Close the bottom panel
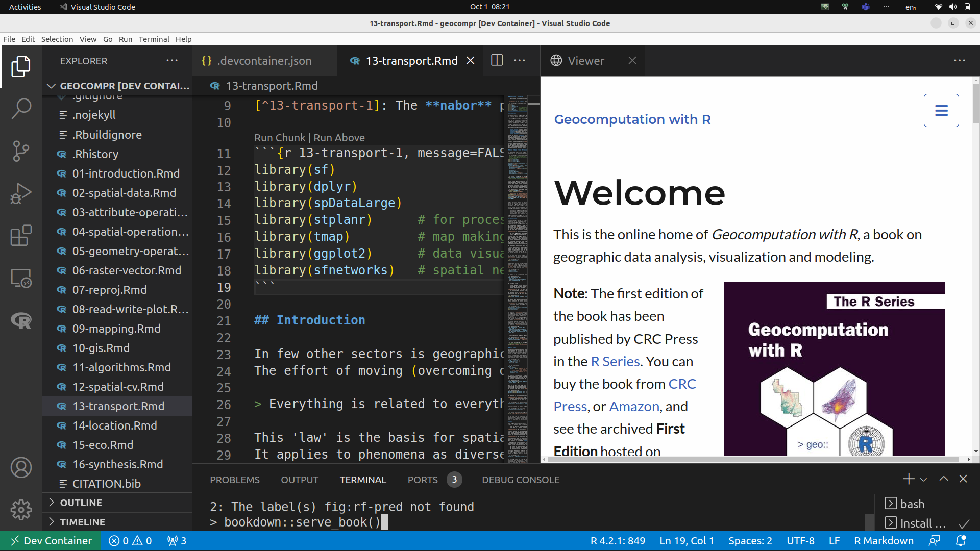 (x=963, y=479)
